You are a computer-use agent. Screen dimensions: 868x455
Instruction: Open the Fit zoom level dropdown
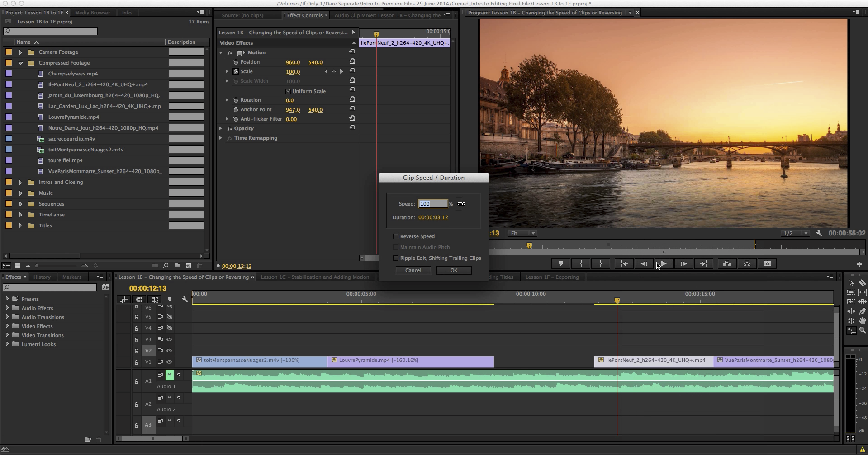coord(522,233)
